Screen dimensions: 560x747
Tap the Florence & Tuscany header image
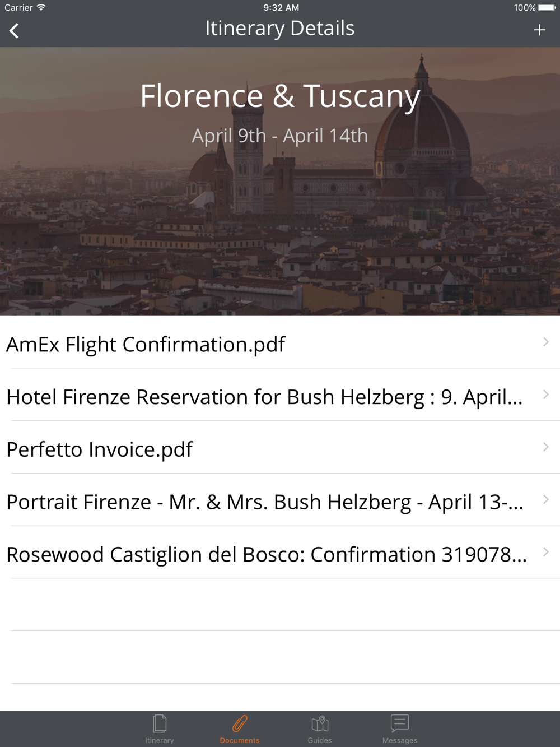pos(280,224)
